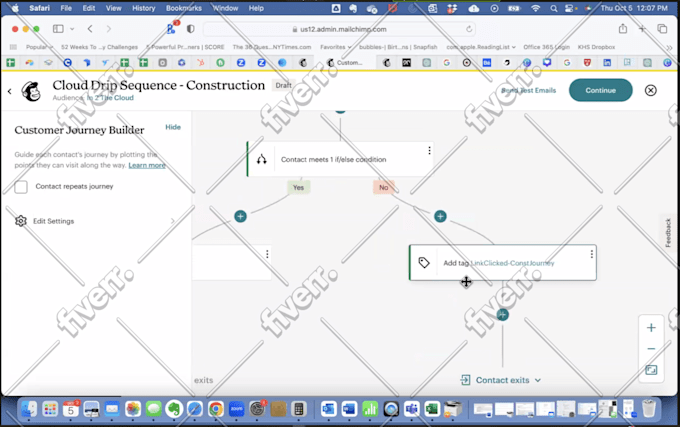Open the Favorites bookmarks dropdown
680x427 pixels.
[336, 47]
